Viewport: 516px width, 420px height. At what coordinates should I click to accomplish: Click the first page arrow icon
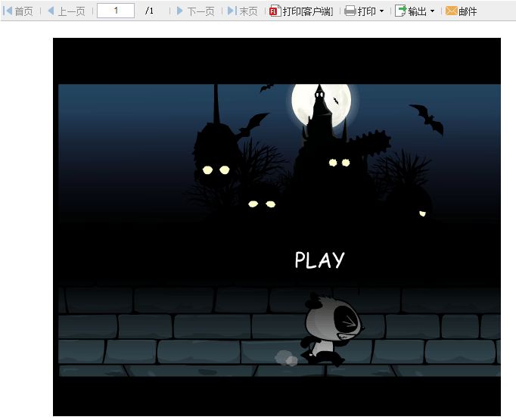(8, 11)
